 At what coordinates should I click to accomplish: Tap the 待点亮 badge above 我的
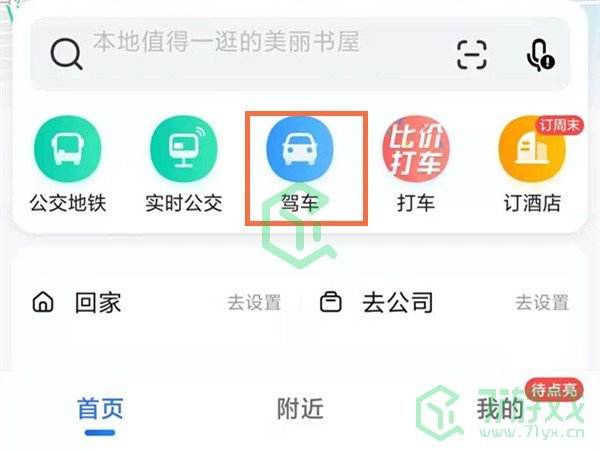[554, 390]
